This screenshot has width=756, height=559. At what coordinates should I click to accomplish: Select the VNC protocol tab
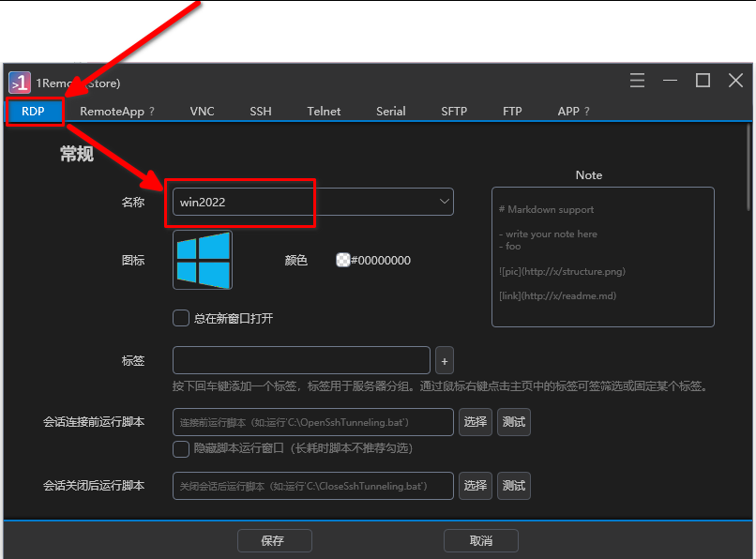click(202, 112)
